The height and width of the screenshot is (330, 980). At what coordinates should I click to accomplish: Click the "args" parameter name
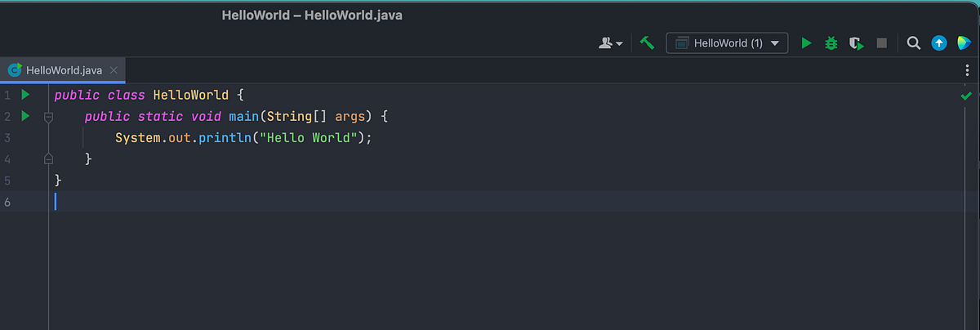tap(351, 117)
